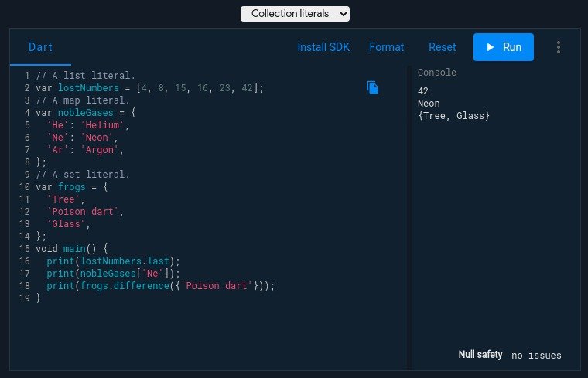Click the {Tree, Glass} console output line
The image size is (588, 378).
pyautogui.click(x=453, y=116)
